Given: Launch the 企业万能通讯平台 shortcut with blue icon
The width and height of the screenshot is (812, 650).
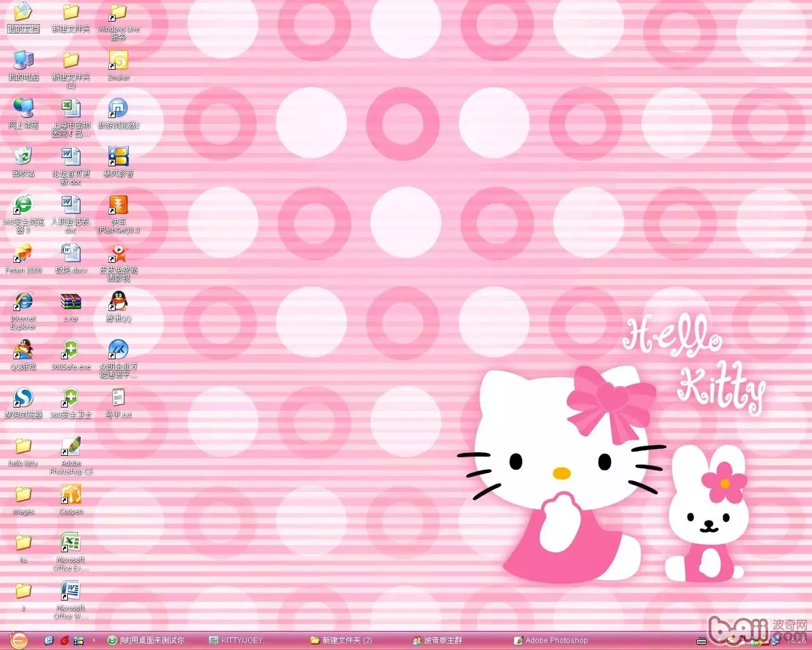Looking at the screenshot, I should click(x=118, y=359).
